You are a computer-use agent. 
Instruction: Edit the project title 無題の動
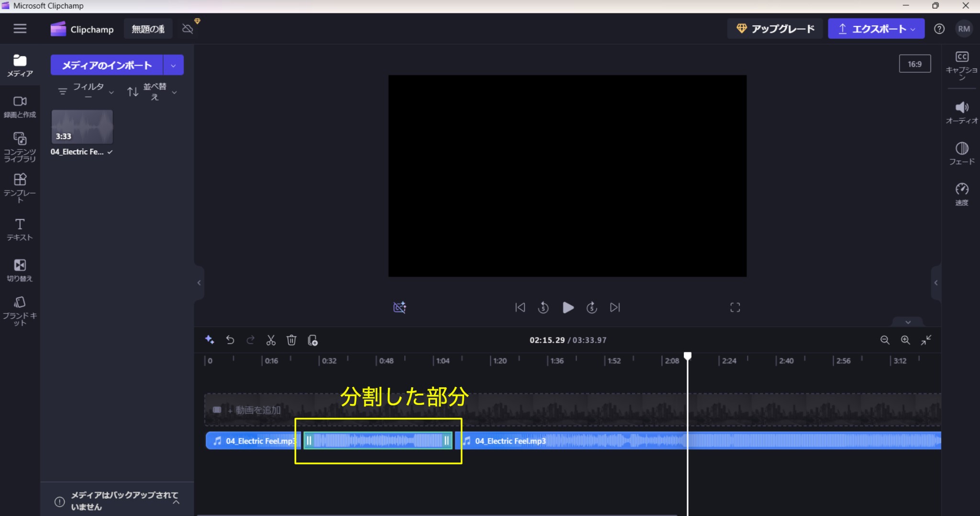click(x=148, y=29)
